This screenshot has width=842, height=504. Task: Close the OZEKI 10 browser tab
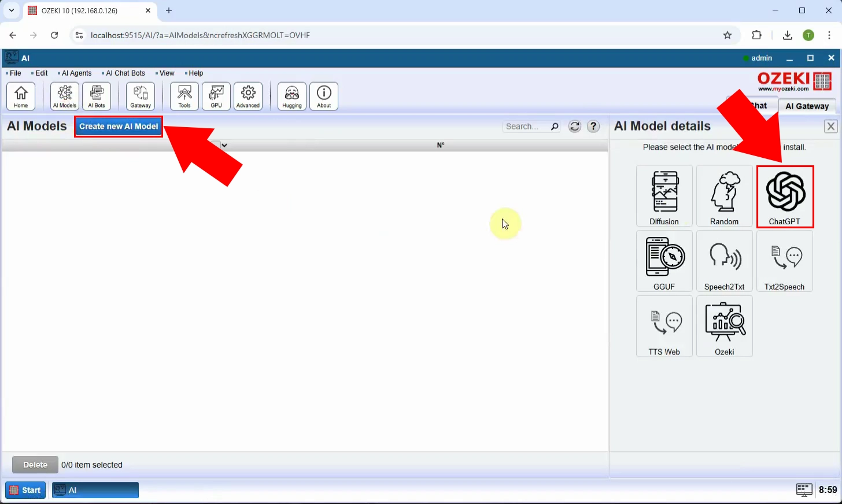point(148,10)
